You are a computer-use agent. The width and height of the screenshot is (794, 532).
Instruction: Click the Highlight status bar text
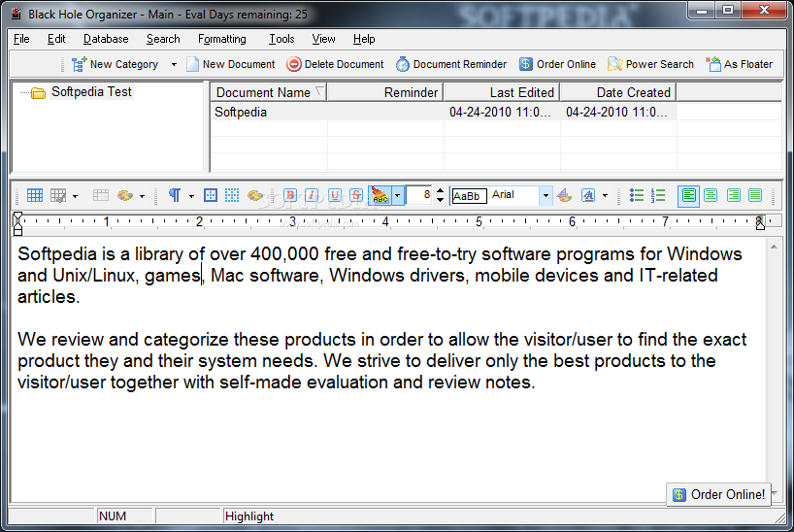[249, 516]
